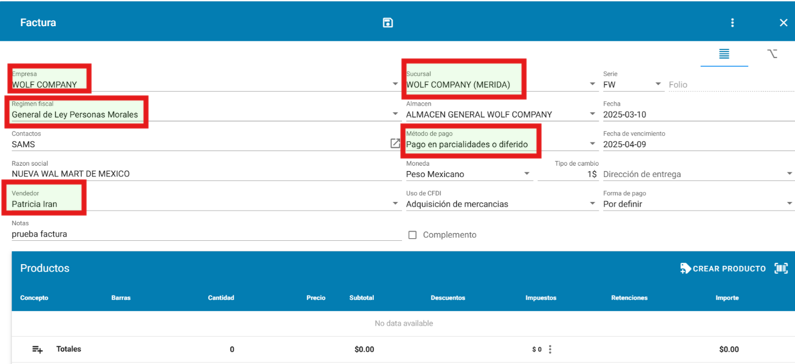Viewport: 795px width, 364px height.
Task: Toggle the Complemento checkbox
Action: [412, 235]
